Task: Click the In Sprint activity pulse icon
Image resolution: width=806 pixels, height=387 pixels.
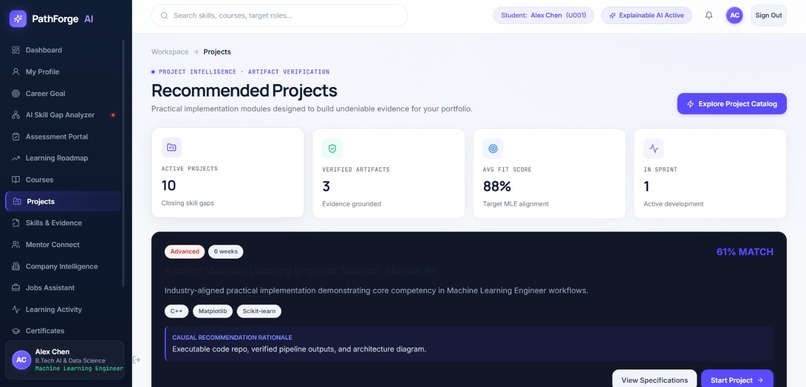Action: (x=653, y=149)
